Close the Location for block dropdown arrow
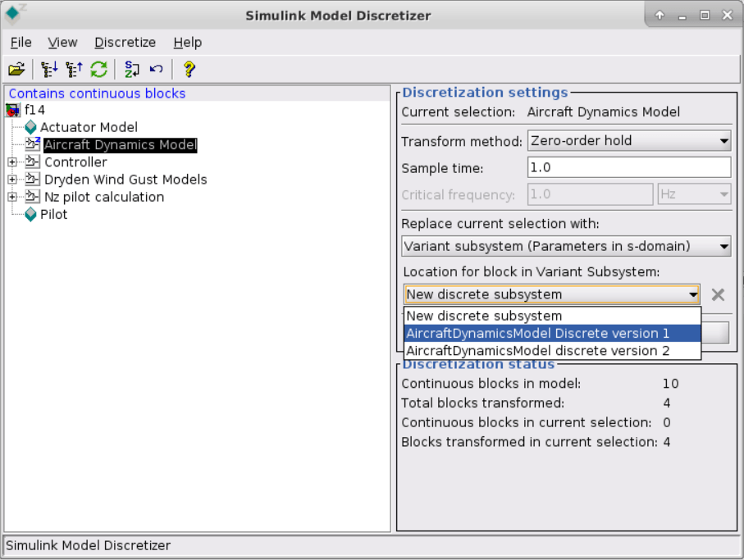The width and height of the screenshot is (744, 560). (693, 294)
